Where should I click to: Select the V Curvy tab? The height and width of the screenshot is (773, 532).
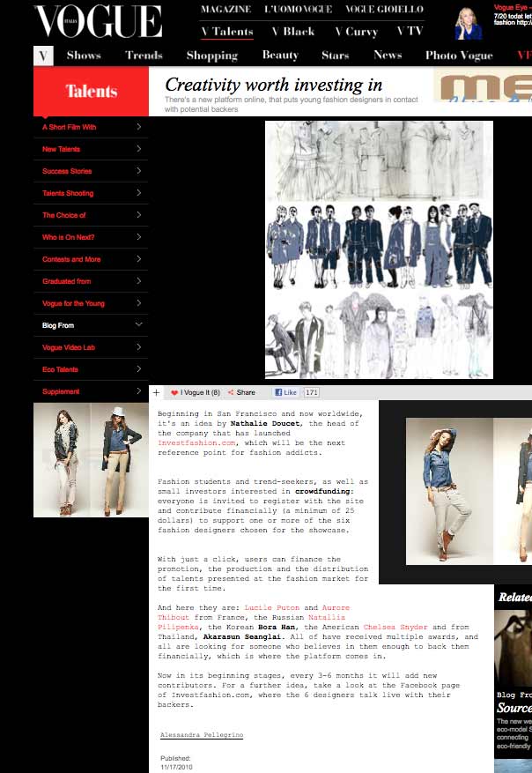[356, 32]
